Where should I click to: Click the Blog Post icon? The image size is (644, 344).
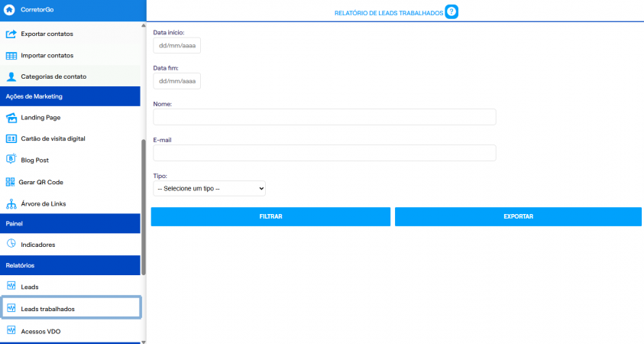[x=11, y=159]
